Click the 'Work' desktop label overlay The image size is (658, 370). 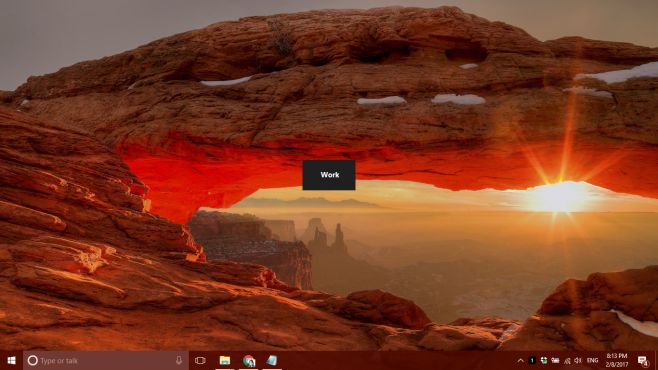tap(329, 175)
